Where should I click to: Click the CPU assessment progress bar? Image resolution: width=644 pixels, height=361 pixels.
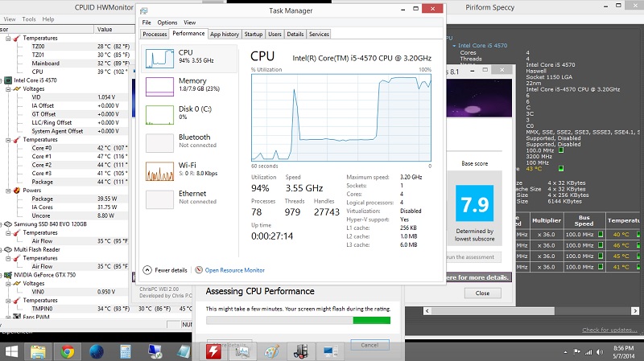(298, 320)
